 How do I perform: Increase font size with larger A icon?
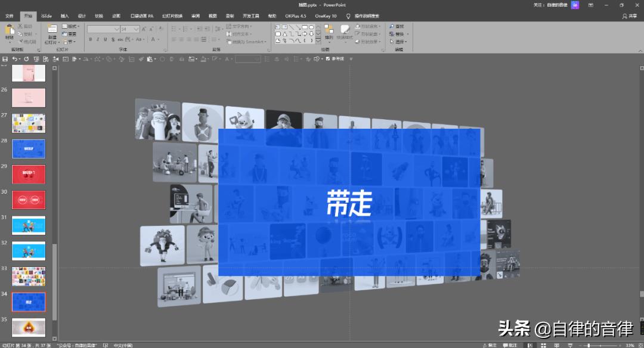click(144, 29)
